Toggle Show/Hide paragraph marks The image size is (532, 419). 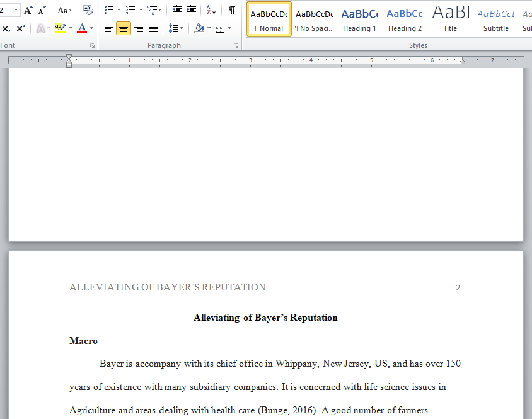(232, 10)
